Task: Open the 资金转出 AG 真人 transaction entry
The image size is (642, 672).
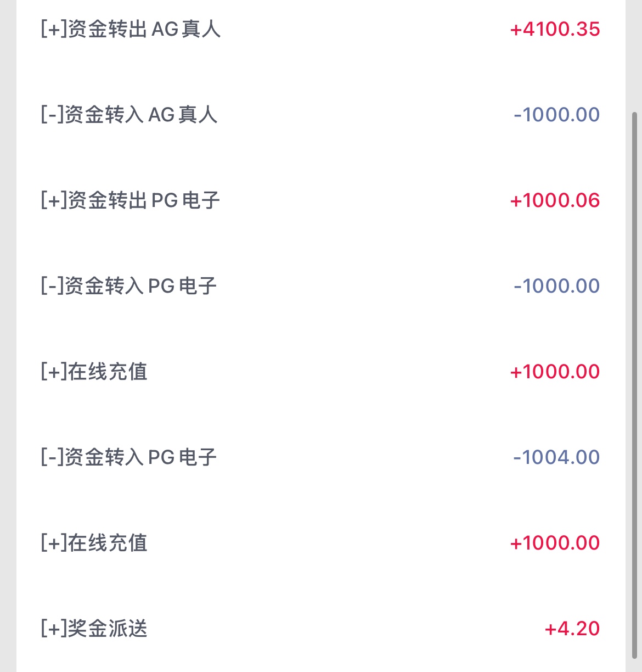Action: pyautogui.click(x=131, y=29)
